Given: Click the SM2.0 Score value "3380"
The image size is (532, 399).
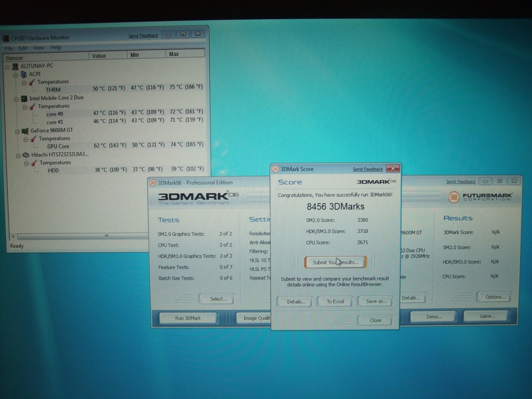Looking at the screenshot, I should (362, 220).
